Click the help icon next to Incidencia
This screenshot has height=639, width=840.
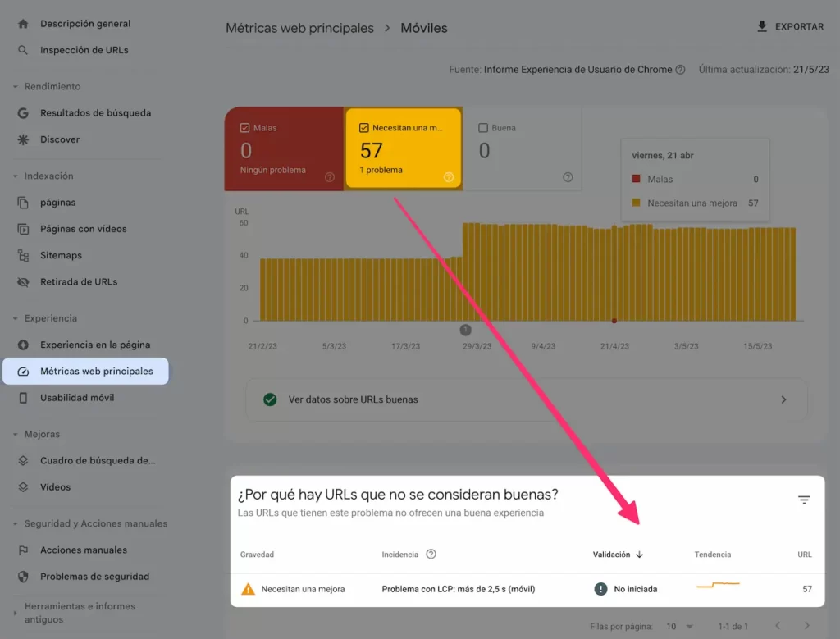click(431, 554)
